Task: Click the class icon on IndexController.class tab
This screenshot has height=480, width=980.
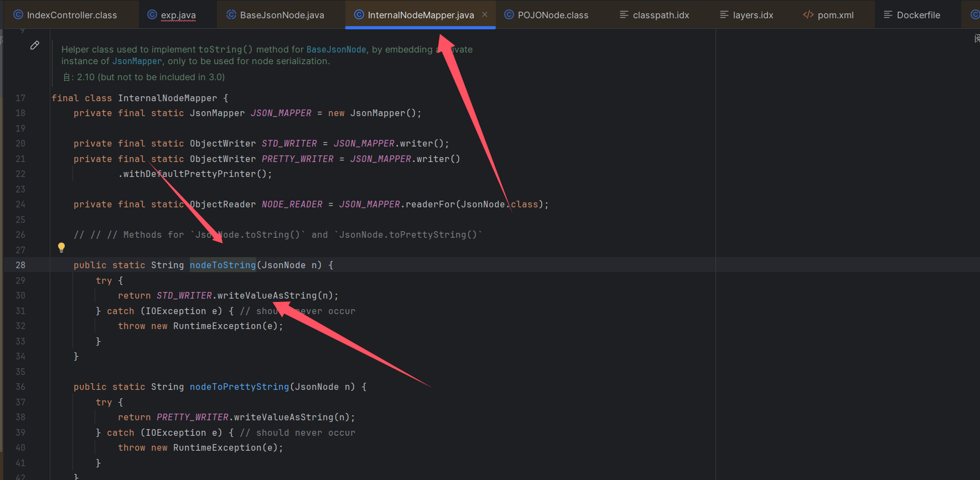Action: pos(18,15)
